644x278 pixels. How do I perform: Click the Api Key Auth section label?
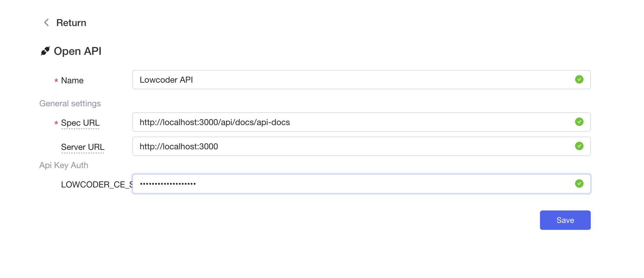63,165
